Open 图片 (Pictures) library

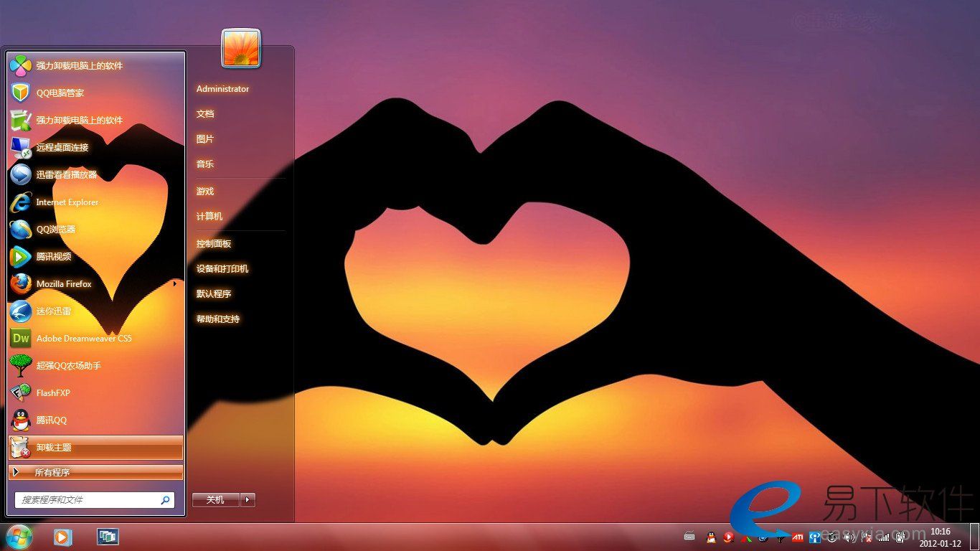(205, 139)
